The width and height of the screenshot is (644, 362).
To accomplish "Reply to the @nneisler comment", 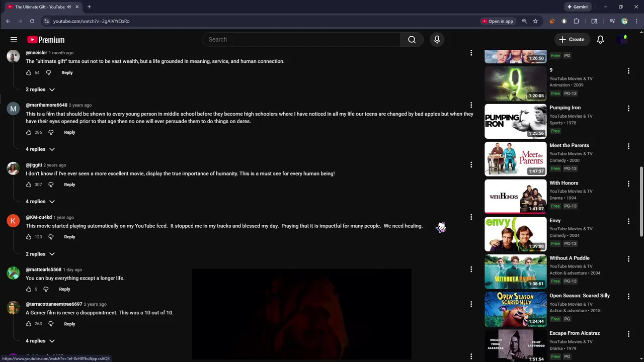I will tap(67, 72).
